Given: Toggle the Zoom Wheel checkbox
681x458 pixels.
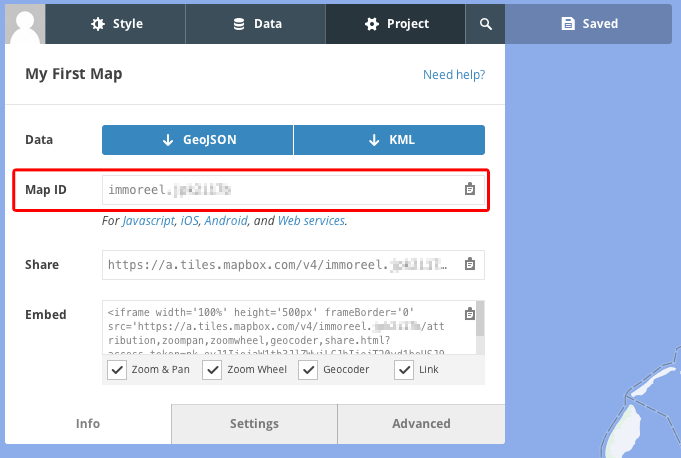Looking at the screenshot, I should point(212,370).
